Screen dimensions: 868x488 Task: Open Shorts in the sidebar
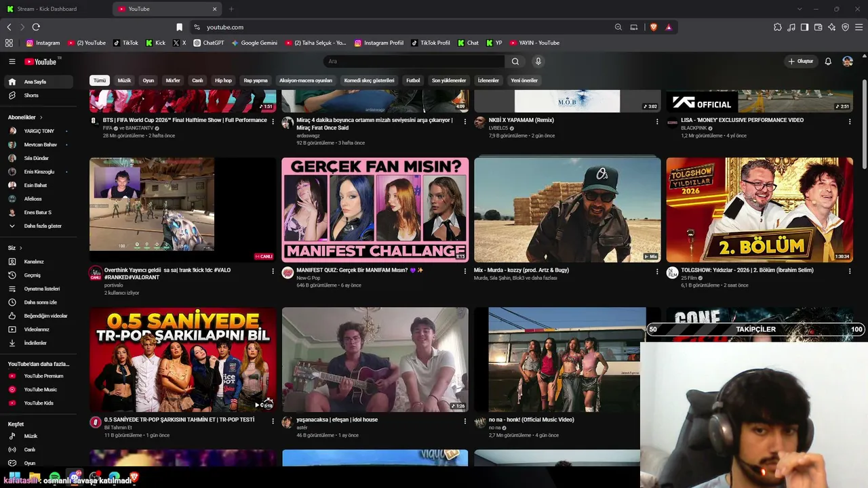(x=39, y=96)
